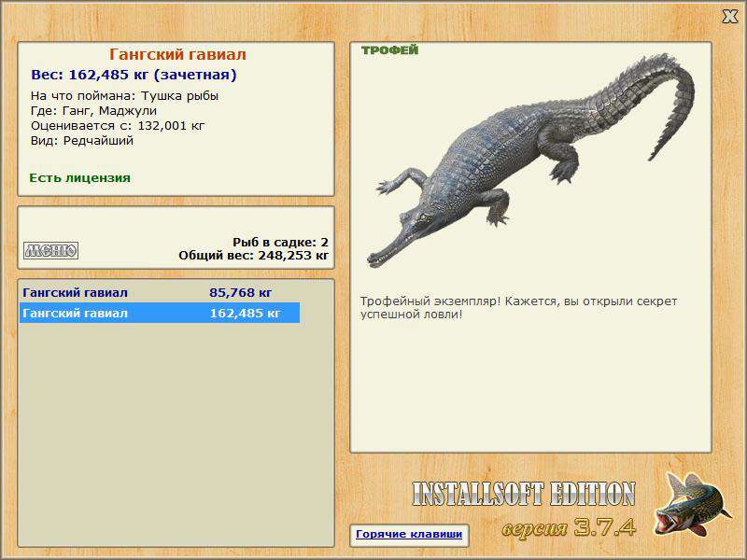The width and height of the screenshot is (747, 560).
Task: Click the Общий вес: 248,253 кг total
Action: tap(253, 255)
